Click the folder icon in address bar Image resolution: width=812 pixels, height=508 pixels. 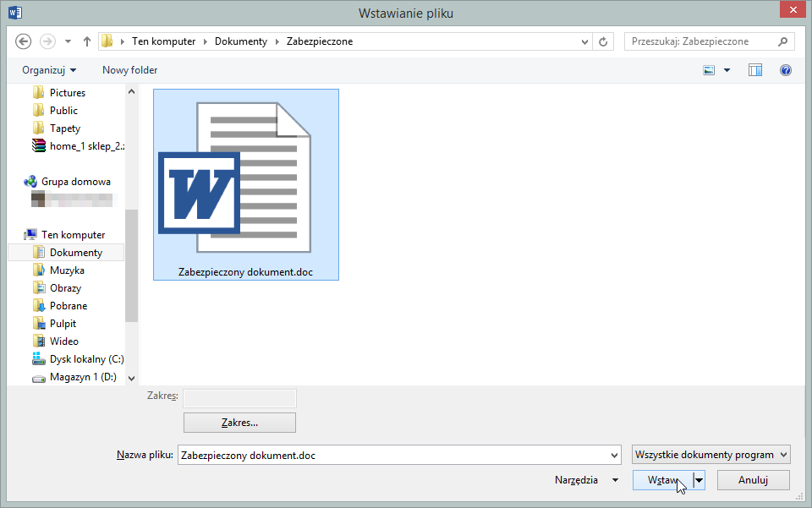pos(107,41)
